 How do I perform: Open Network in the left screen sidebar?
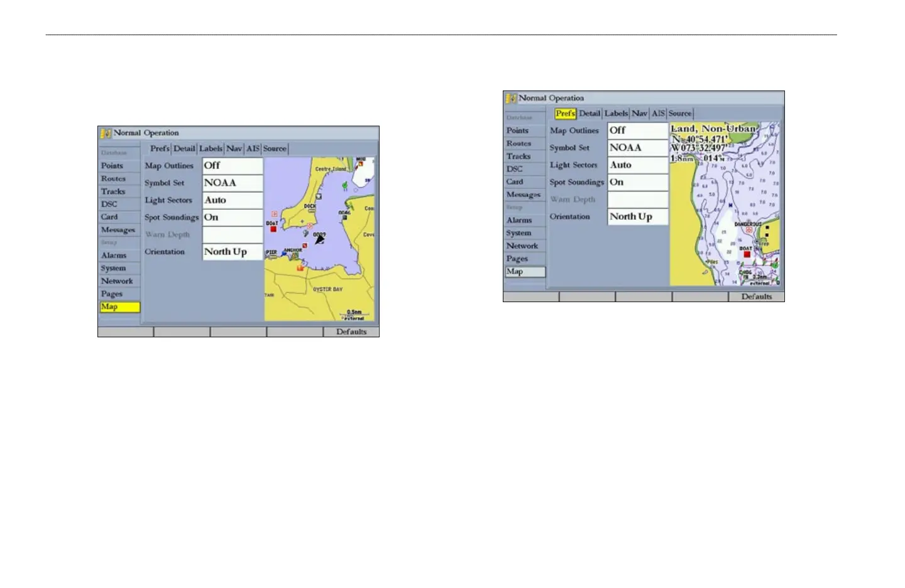pos(119,281)
